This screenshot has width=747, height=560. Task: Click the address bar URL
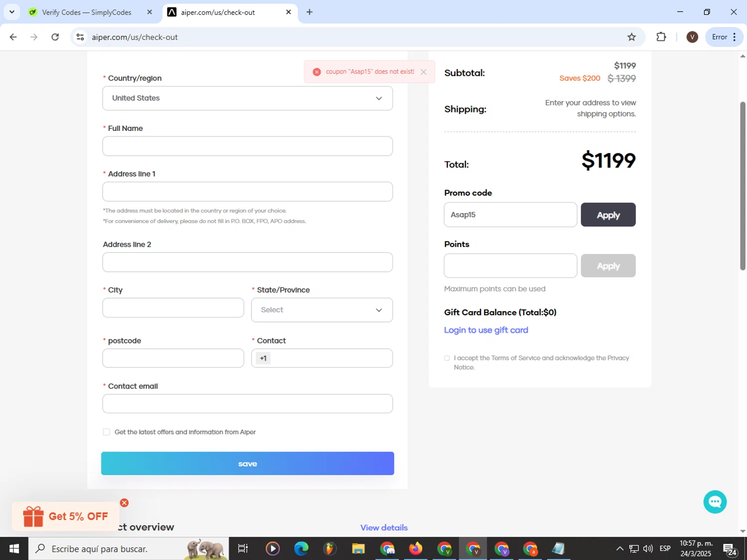click(x=134, y=37)
